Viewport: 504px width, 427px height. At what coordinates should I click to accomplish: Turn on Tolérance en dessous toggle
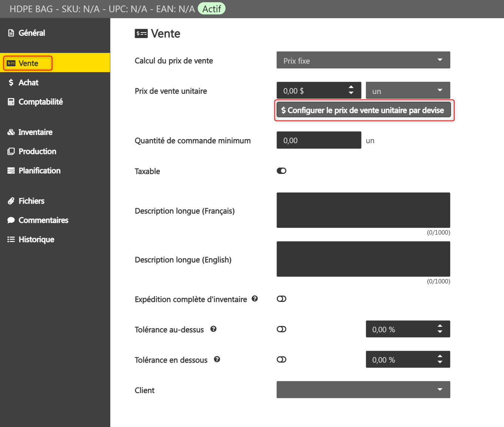click(281, 360)
